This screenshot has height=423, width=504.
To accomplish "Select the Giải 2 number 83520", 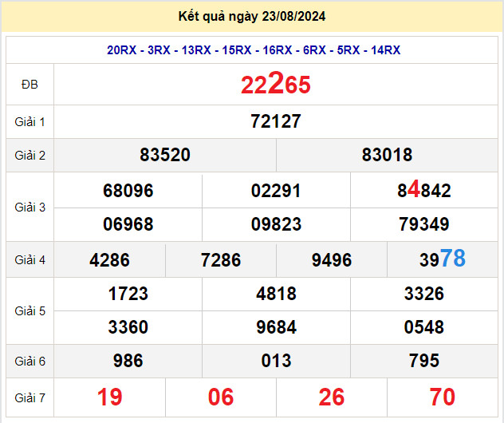I will tap(165, 155).
